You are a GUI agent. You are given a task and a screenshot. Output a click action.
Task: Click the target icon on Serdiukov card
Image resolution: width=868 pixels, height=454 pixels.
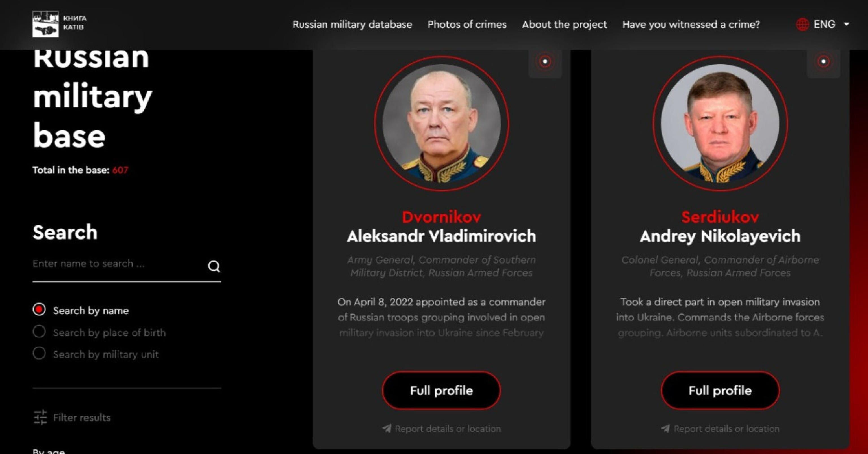[x=823, y=61]
